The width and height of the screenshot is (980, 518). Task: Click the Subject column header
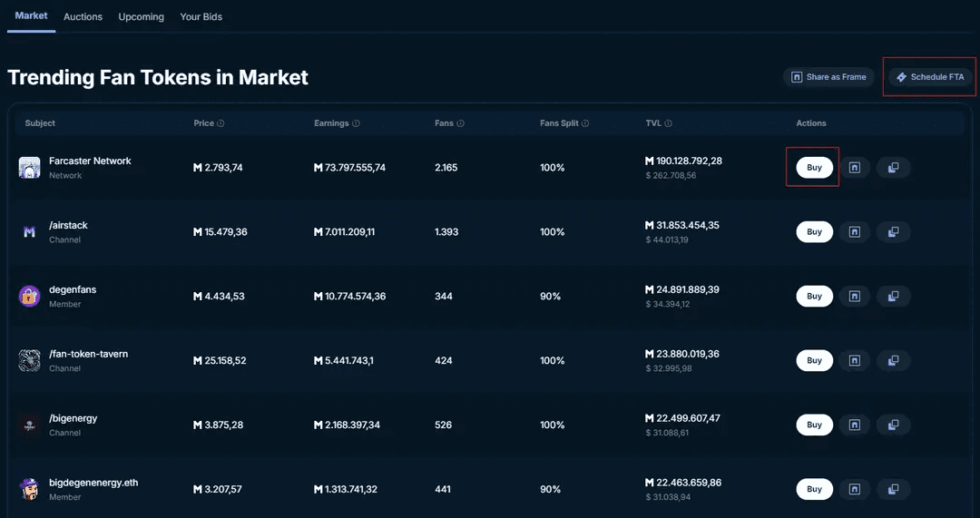(40, 123)
